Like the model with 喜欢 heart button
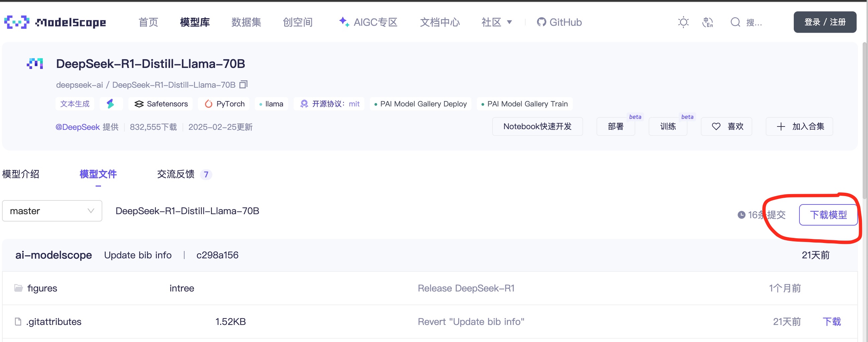Viewport: 868px width, 342px height. coord(727,126)
